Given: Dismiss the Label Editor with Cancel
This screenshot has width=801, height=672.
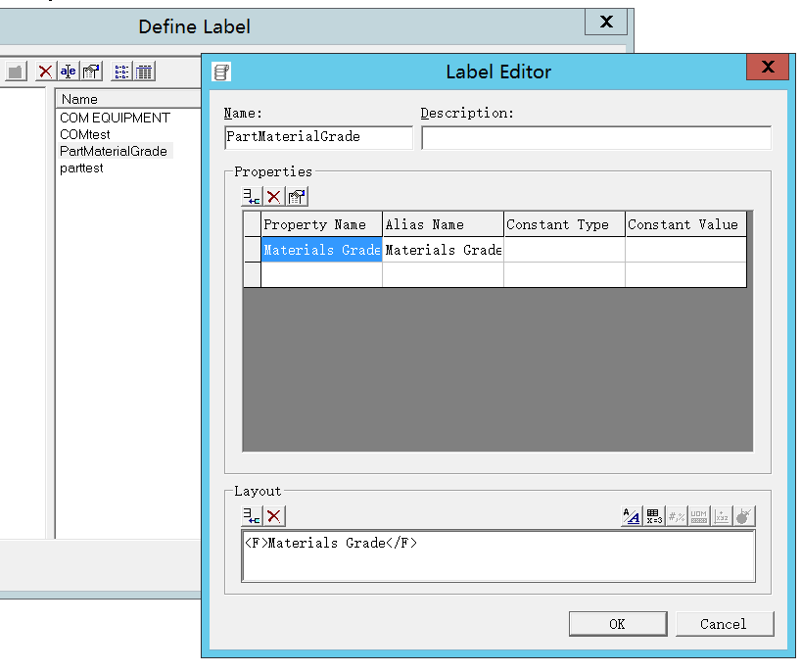Looking at the screenshot, I should pyautogui.click(x=725, y=624).
